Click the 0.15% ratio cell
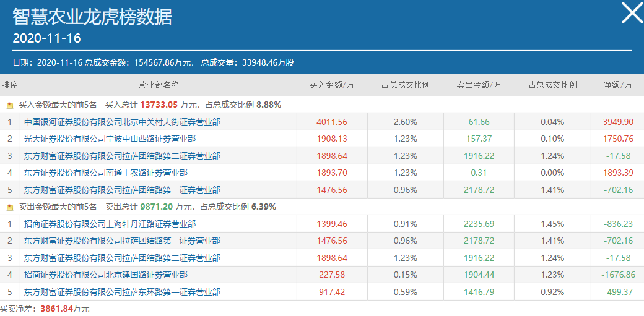 [x=406, y=275]
